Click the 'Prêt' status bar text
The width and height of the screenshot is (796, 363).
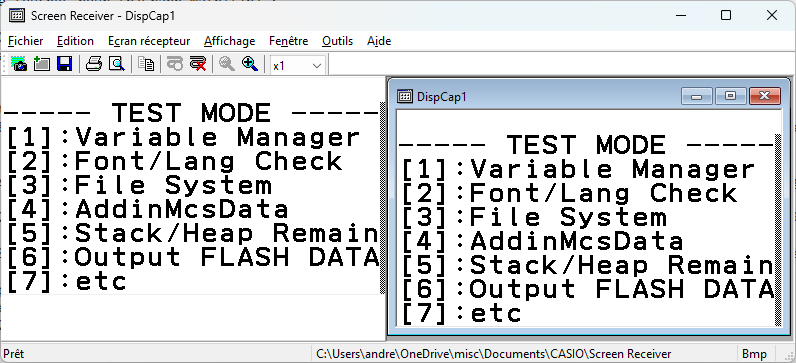click(14, 354)
